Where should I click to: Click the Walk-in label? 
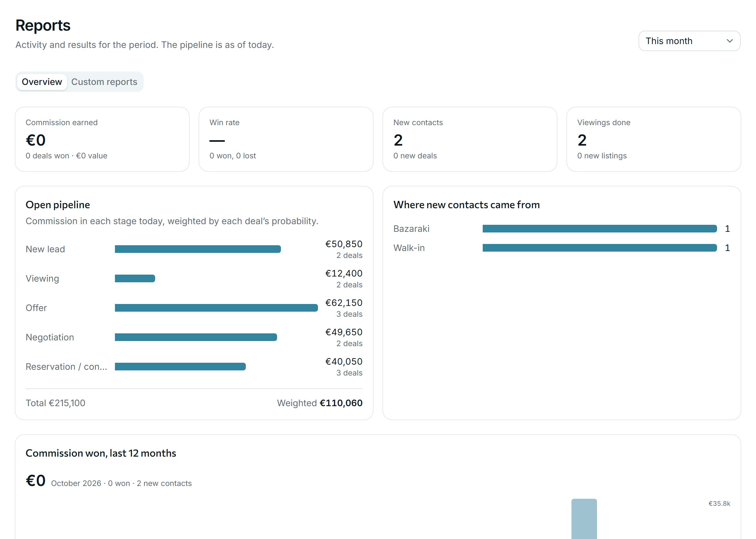409,248
